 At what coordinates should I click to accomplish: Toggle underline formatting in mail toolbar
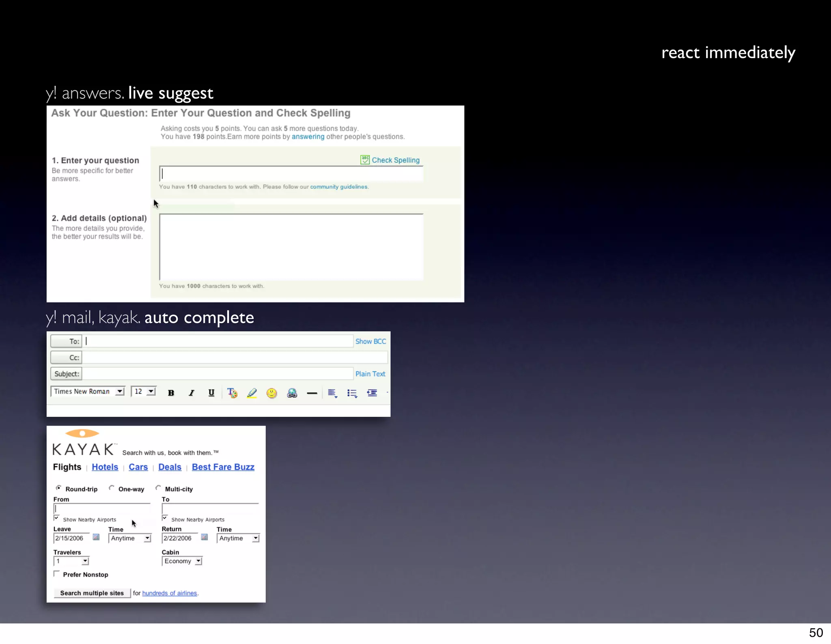pos(211,393)
